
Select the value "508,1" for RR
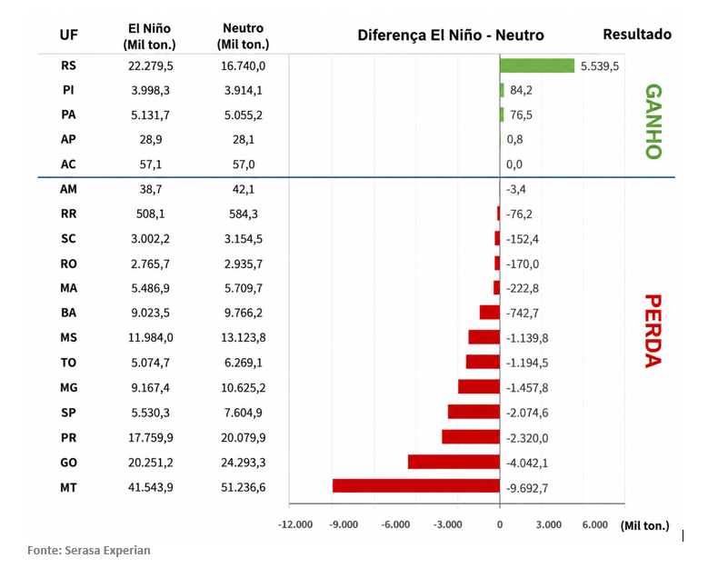tap(151, 214)
